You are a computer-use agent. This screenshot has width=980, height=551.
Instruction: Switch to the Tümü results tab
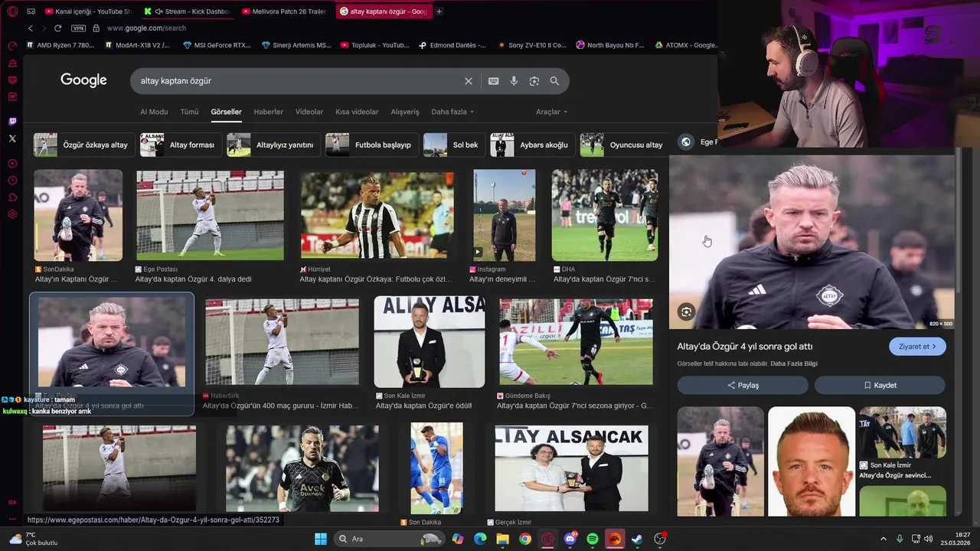pos(189,112)
